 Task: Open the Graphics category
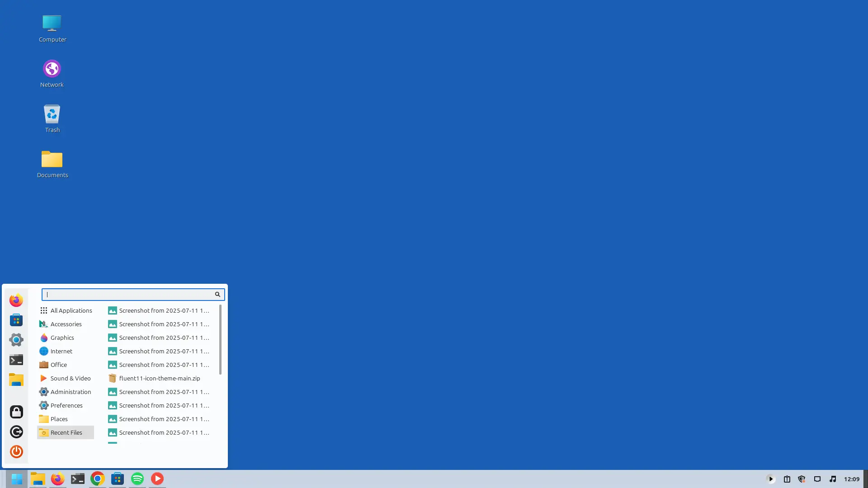point(66,338)
